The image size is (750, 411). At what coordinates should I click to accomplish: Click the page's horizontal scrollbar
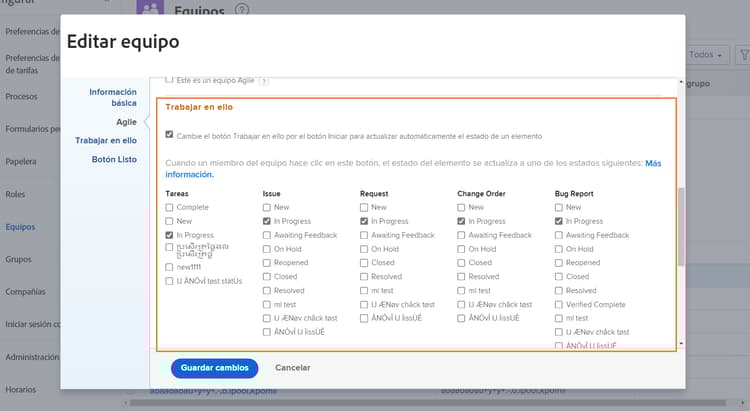pyautogui.click(x=427, y=403)
